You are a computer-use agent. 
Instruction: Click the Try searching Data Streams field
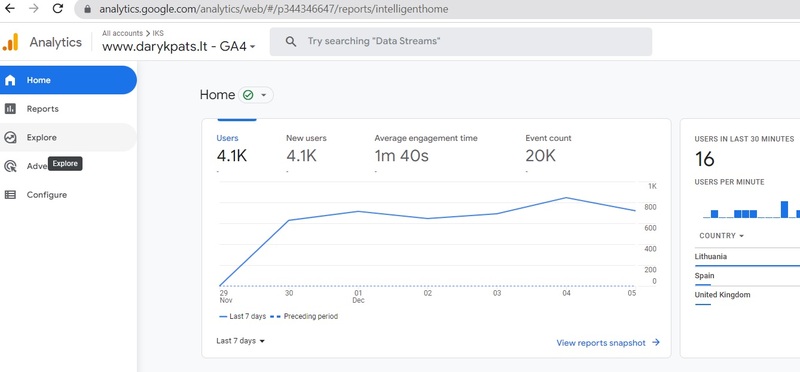pos(461,41)
